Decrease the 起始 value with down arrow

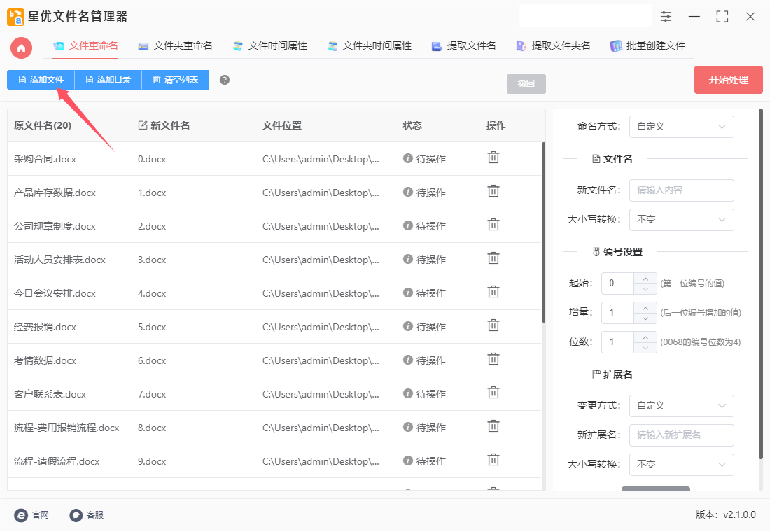point(645,289)
